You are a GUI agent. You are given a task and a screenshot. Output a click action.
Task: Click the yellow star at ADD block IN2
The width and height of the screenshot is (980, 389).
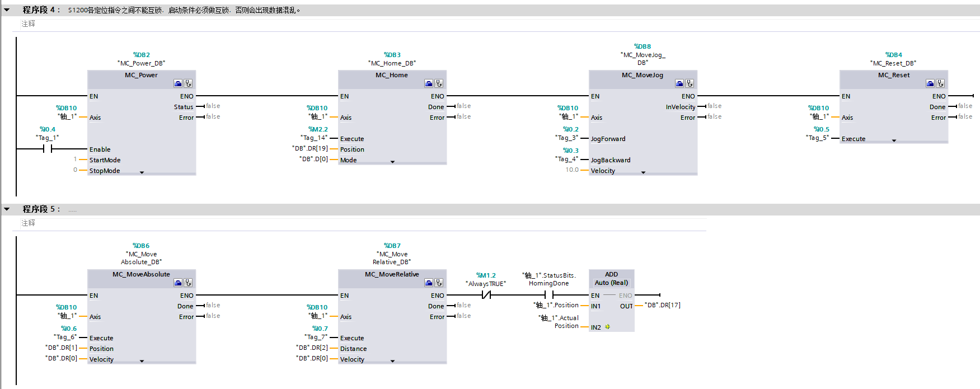[607, 327]
